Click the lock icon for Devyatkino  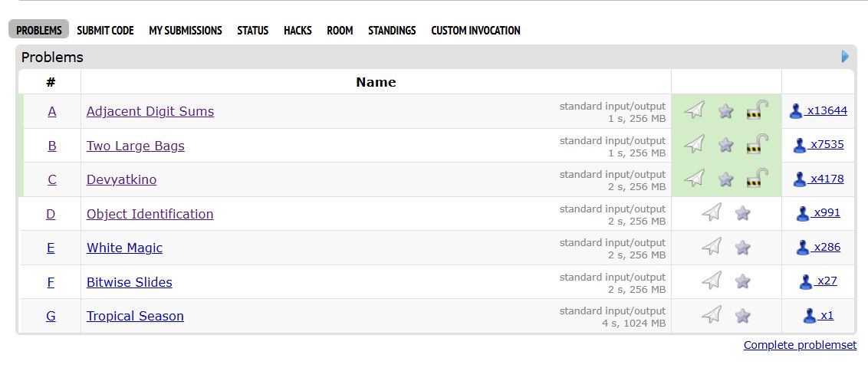757,178
